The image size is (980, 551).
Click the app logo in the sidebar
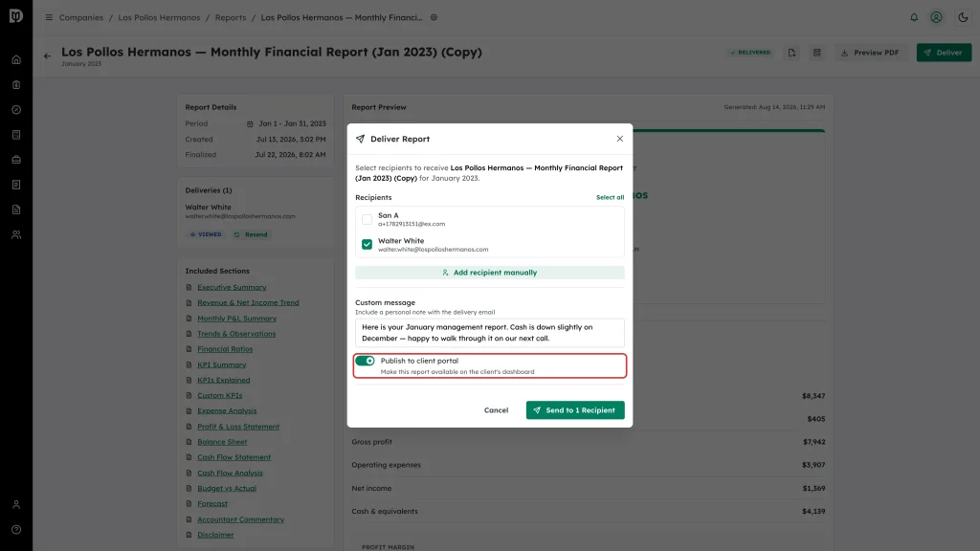tap(16, 15)
